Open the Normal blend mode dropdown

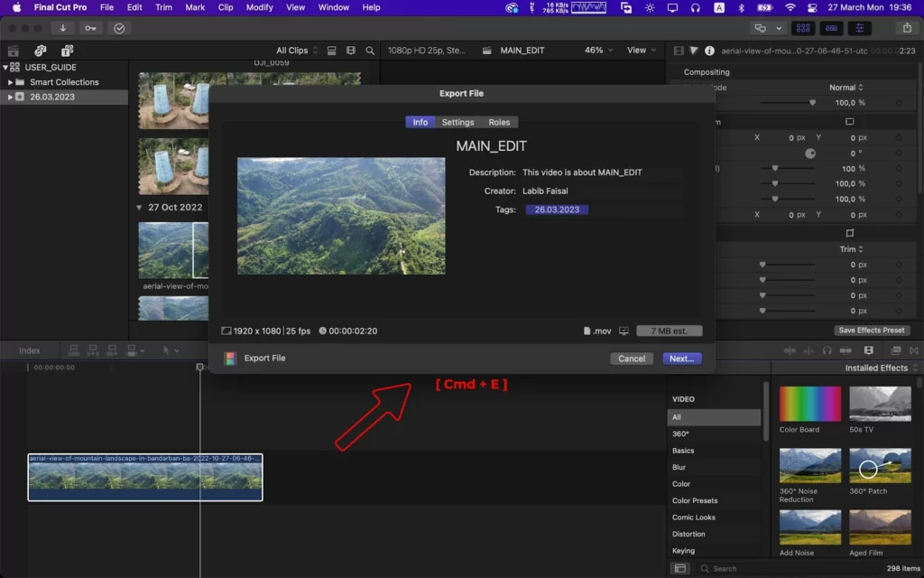tap(846, 88)
